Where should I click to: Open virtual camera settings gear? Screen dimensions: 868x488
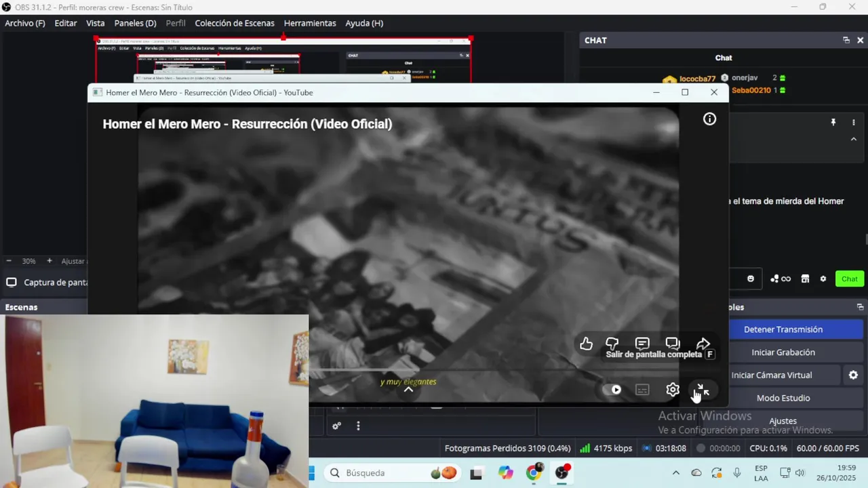tap(853, 375)
